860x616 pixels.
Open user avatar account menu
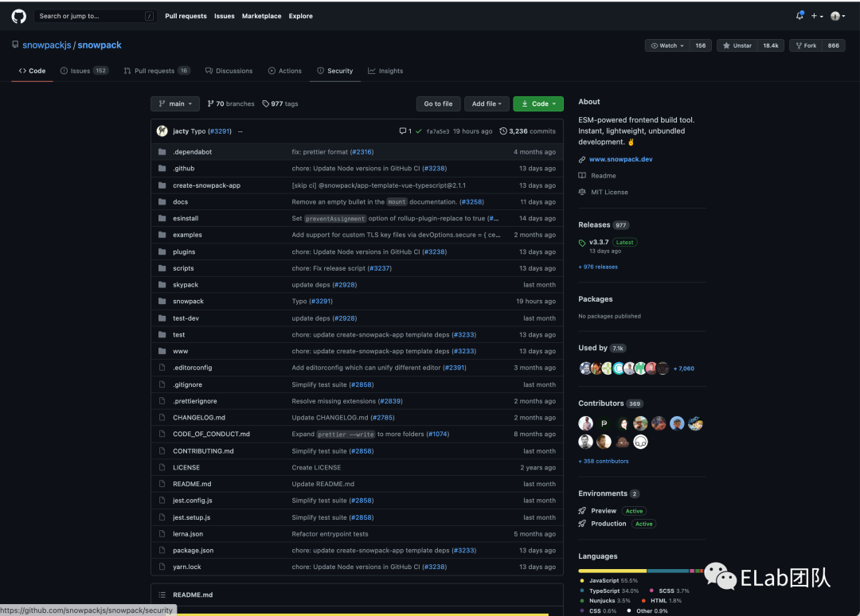coord(838,16)
